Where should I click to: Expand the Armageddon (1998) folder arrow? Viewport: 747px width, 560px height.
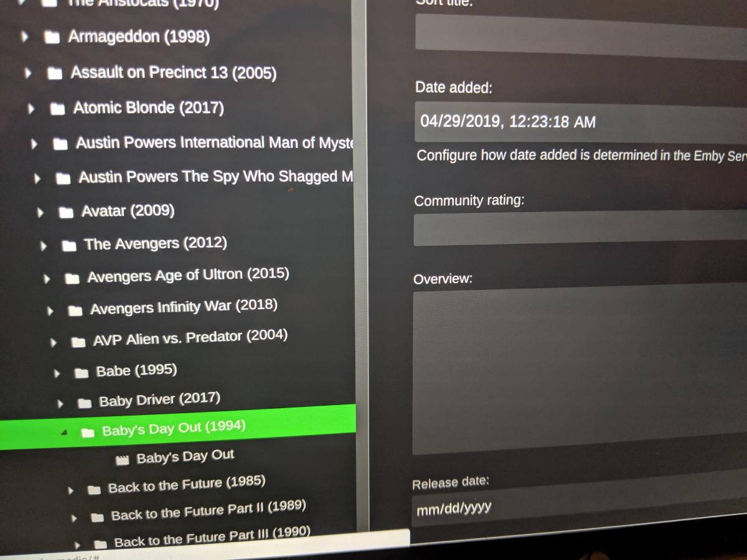pos(25,37)
